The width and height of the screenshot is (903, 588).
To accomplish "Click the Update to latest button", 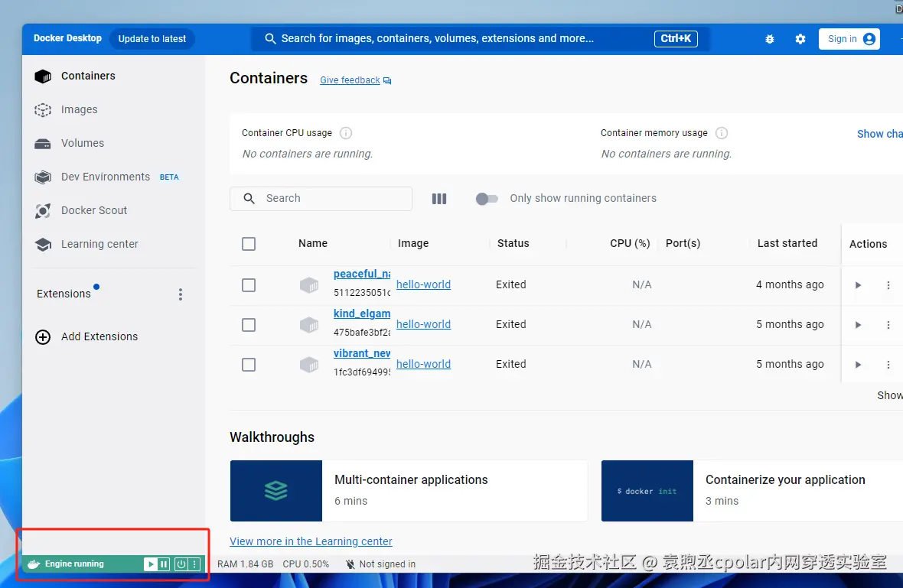I will tap(152, 38).
